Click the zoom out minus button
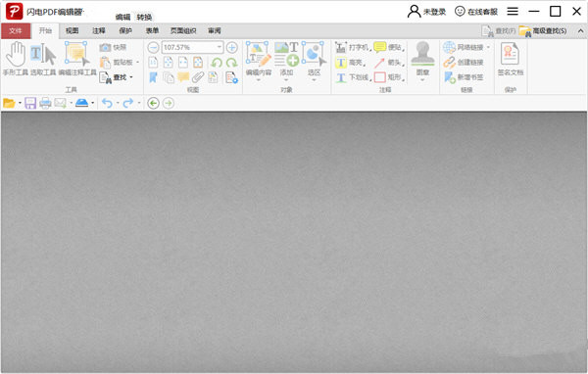 153,48
